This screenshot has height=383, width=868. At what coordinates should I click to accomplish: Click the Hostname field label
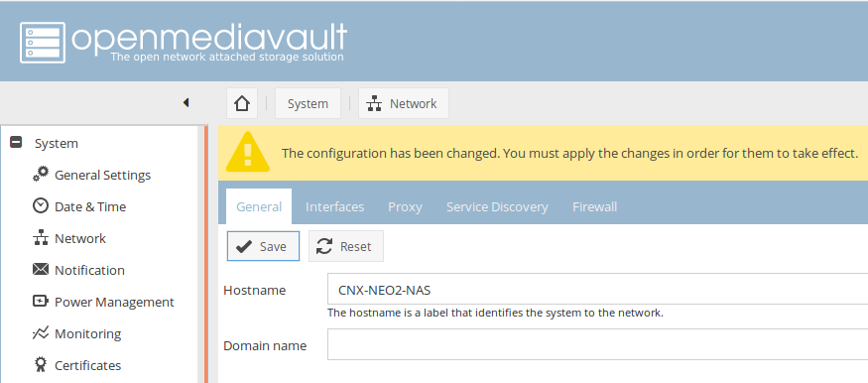pyautogui.click(x=254, y=290)
